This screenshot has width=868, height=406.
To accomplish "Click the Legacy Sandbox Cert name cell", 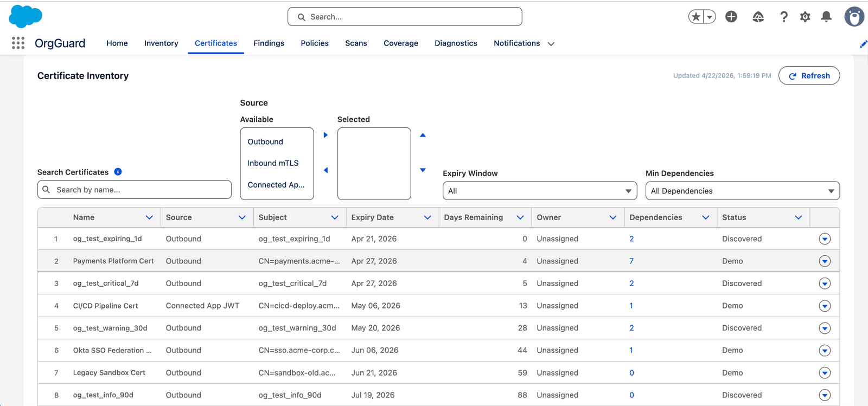I will (109, 373).
